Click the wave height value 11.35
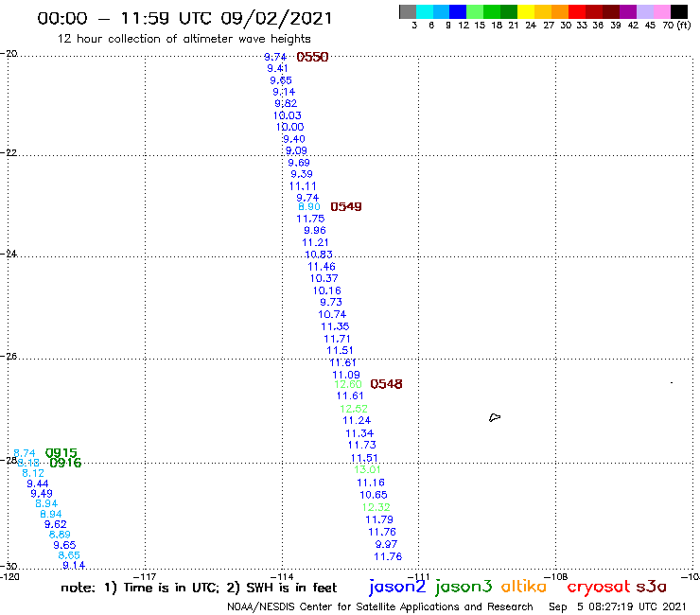700x615 pixels. (335, 327)
